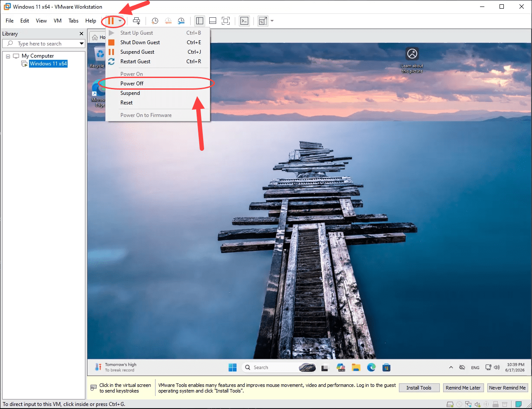Toggle the library sidebar view icon
Image resolution: width=532 pixels, height=409 pixels.
(200, 21)
